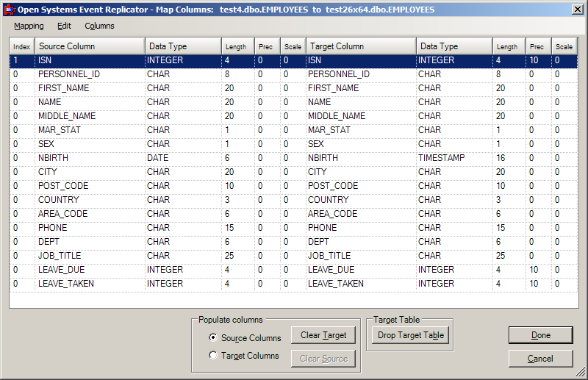The height and width of the screenshot is (380, 588).
Task: Click the Source Column header
Action: (x=90, y=46)
